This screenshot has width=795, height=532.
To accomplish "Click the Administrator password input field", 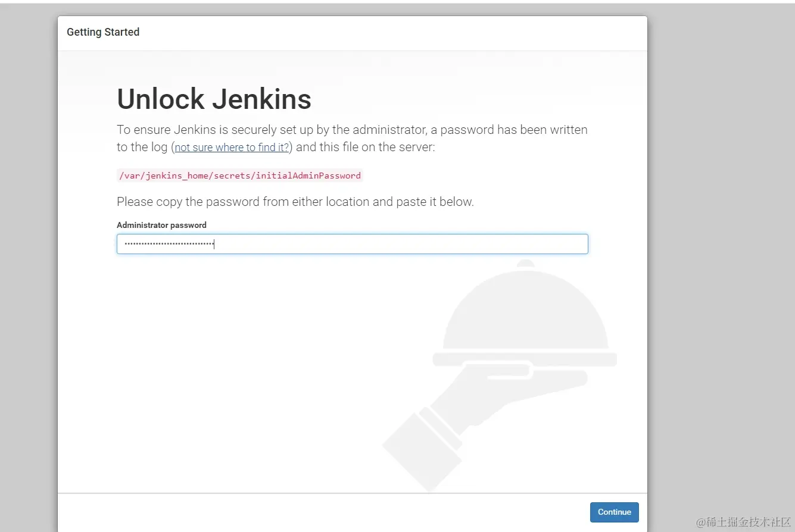I will (351, 243).
